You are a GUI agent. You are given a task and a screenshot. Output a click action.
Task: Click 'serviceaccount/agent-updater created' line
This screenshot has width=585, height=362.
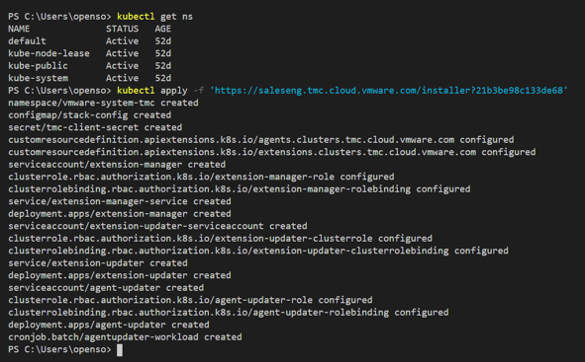click(x=106, y=288)
